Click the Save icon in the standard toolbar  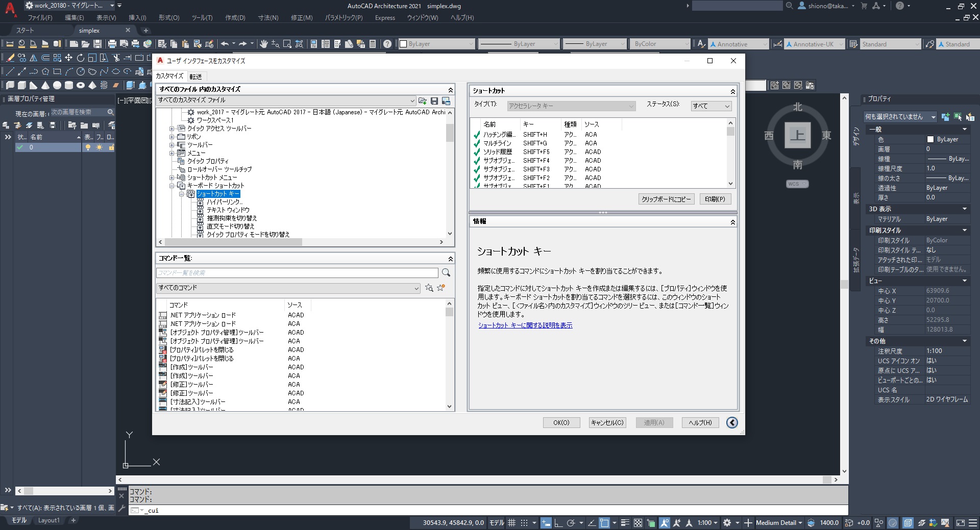(97, 44)
